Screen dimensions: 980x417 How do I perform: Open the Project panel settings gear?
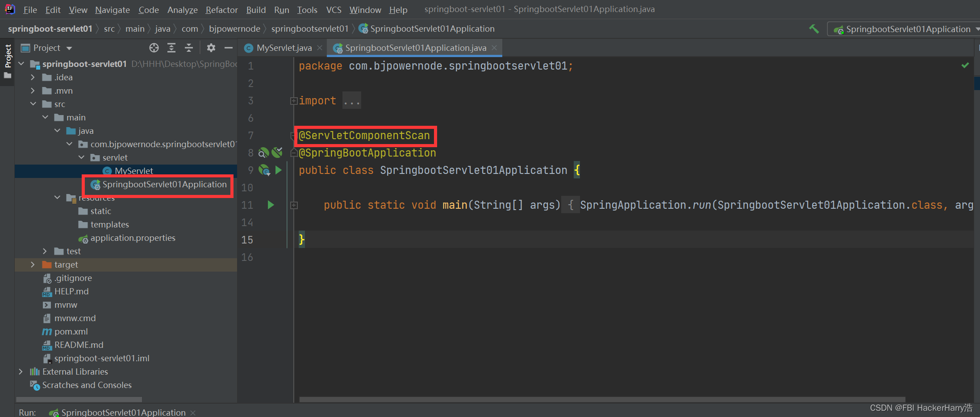tap(211, 48)
